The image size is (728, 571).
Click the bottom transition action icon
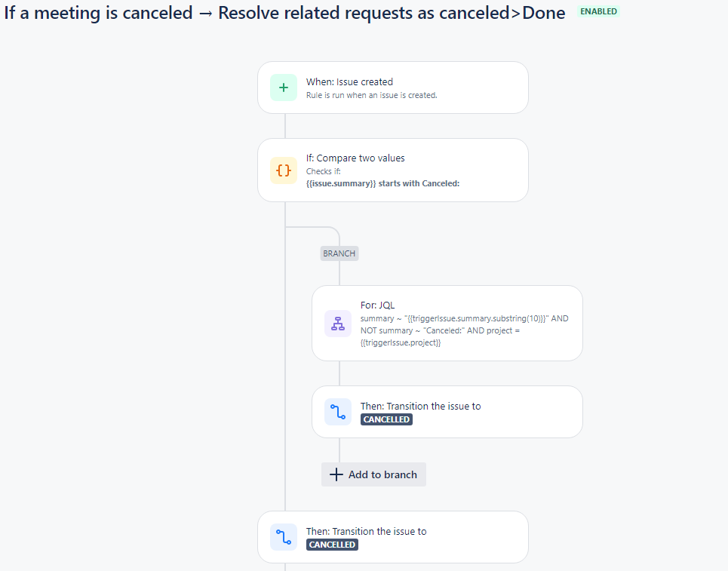click(x=283, y=537)
